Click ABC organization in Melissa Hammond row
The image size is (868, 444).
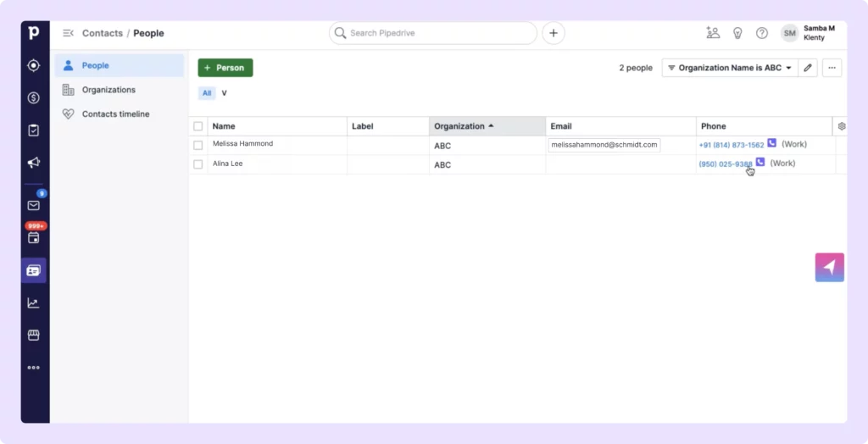pyautogui.click(x=442, y=146)
